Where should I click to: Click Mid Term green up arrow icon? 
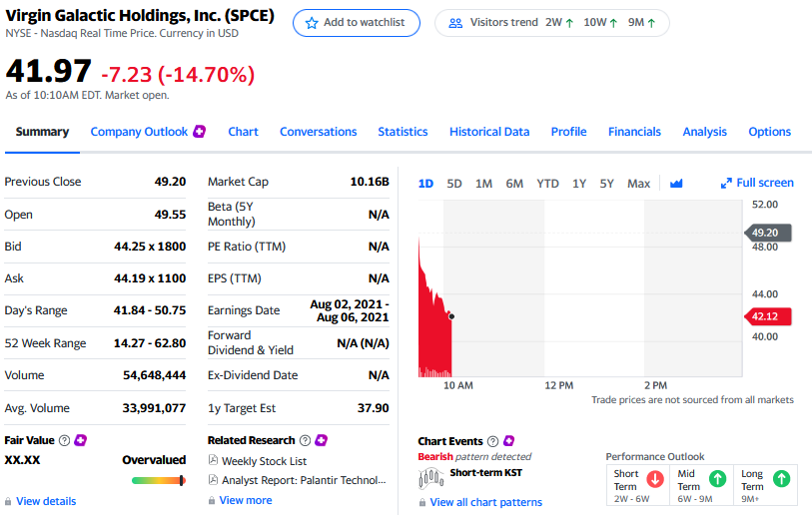point(717,479)
